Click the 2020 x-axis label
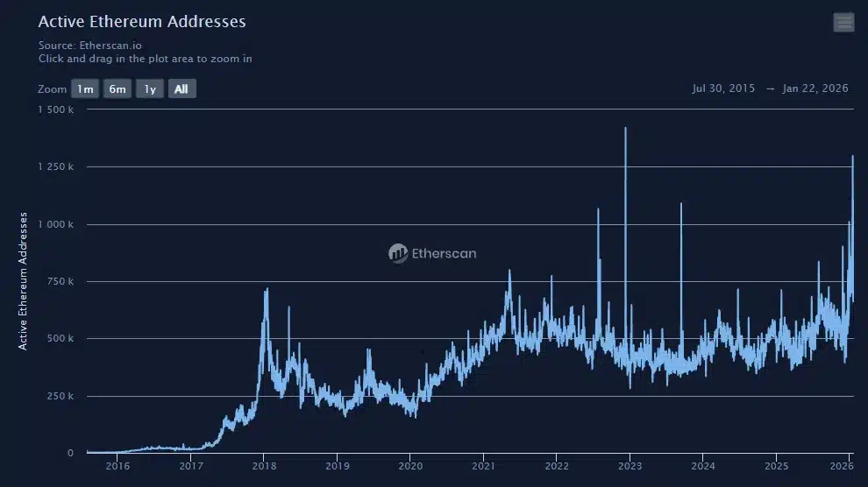 pyautogui.click(x=410, y=466)
